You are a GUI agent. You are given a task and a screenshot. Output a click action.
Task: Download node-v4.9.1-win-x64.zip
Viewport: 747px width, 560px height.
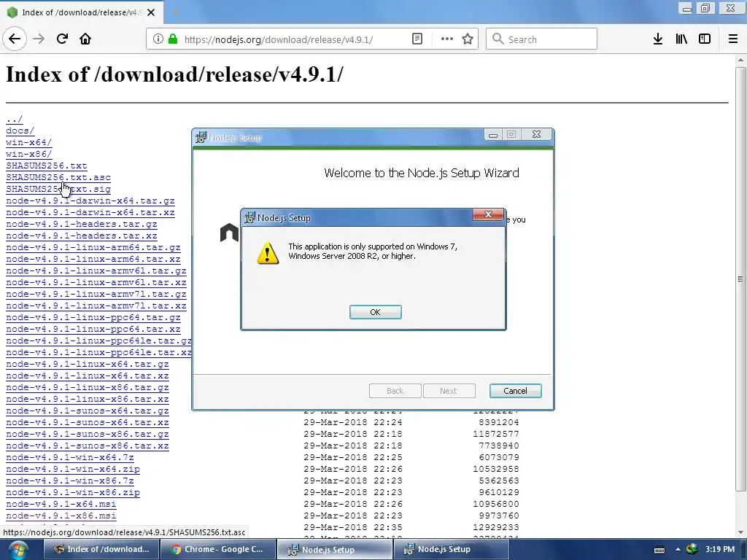pyautogui.click(x=73, y=469)
